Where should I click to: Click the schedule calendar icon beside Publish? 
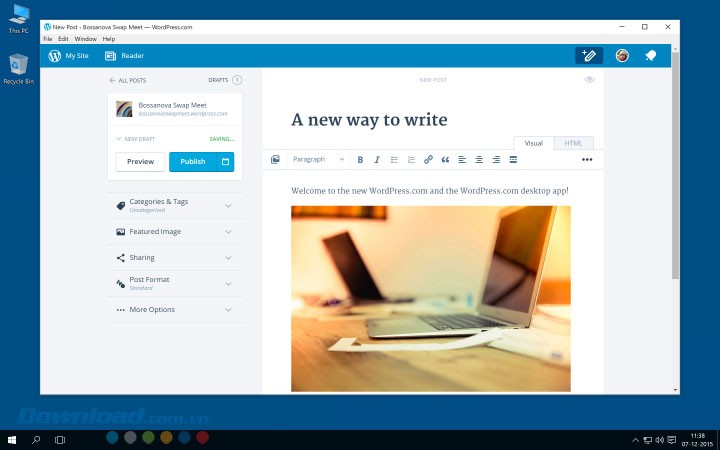225,162
